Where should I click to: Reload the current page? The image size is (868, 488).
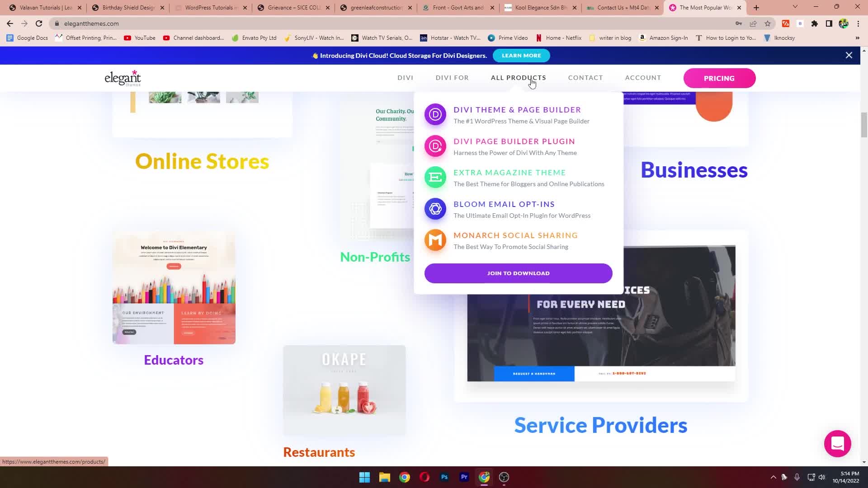[39, 23]
